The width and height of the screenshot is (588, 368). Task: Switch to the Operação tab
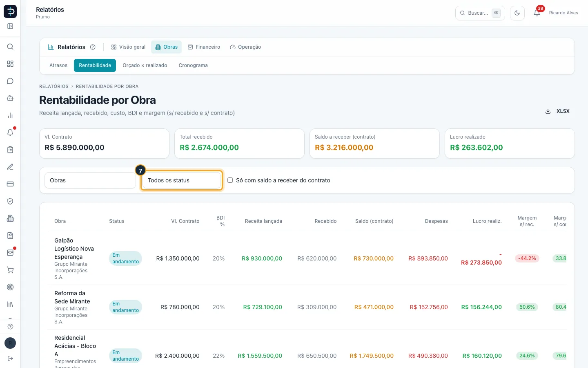pyautogui.click(x=245, y=47)
